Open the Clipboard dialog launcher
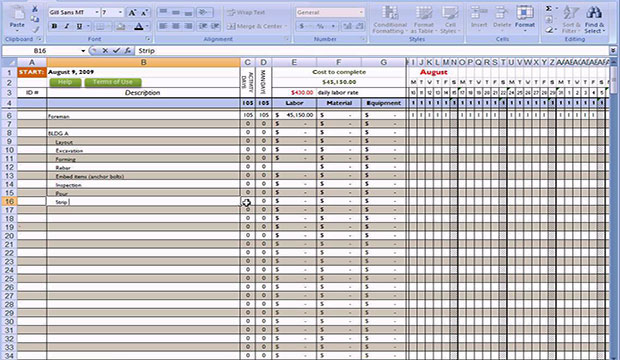620x360 pixels. tap(39, 39)
